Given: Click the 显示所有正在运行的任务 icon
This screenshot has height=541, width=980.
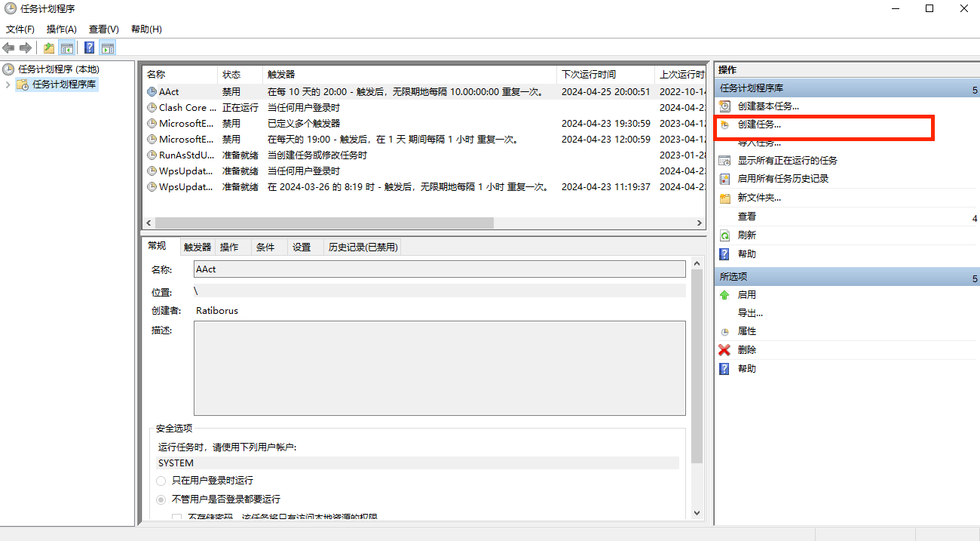Looking at the screenshot, I should coord(724,161).
